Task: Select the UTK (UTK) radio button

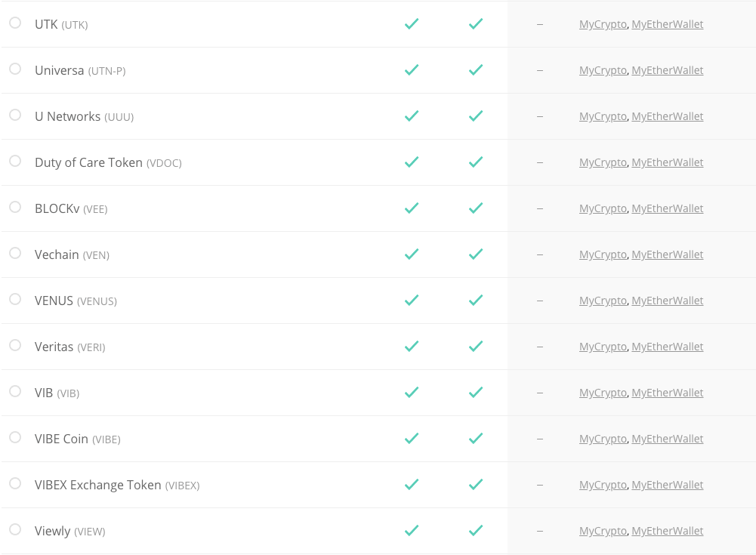Action: (x=15, y=23)
